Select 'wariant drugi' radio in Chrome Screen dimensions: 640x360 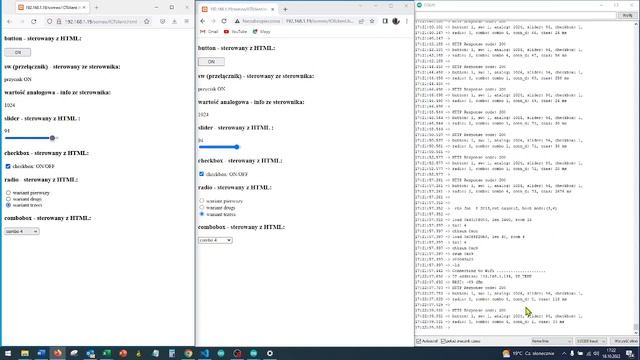pyautogui.click(x=202, y=207)
